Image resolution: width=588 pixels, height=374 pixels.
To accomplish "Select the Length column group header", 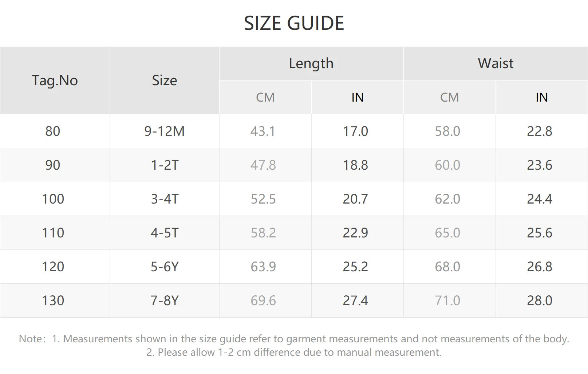I will point(311,63).
